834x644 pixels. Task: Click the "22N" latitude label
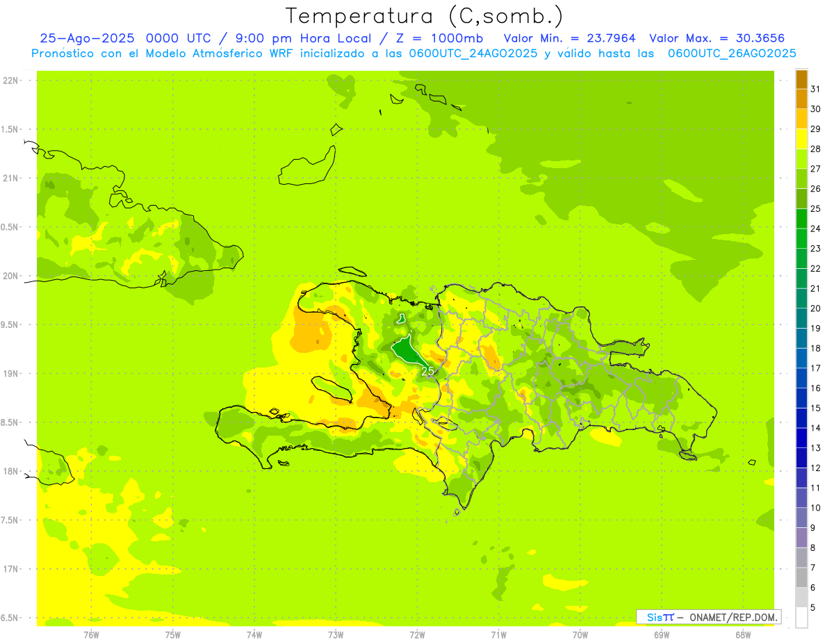click(x=10, y=81)
